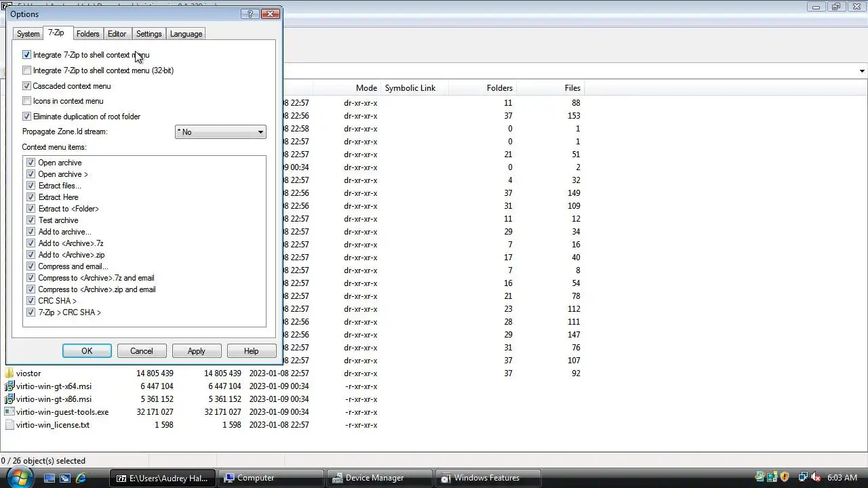The width and height of the screenshot is (868, 488).
Task: Click the 7-Zip icon in title bar
Action: tap(5, 5)
